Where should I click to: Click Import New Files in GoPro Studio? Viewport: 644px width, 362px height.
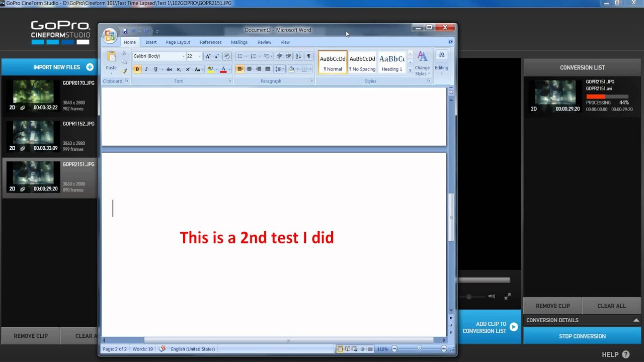coord(49,67)
